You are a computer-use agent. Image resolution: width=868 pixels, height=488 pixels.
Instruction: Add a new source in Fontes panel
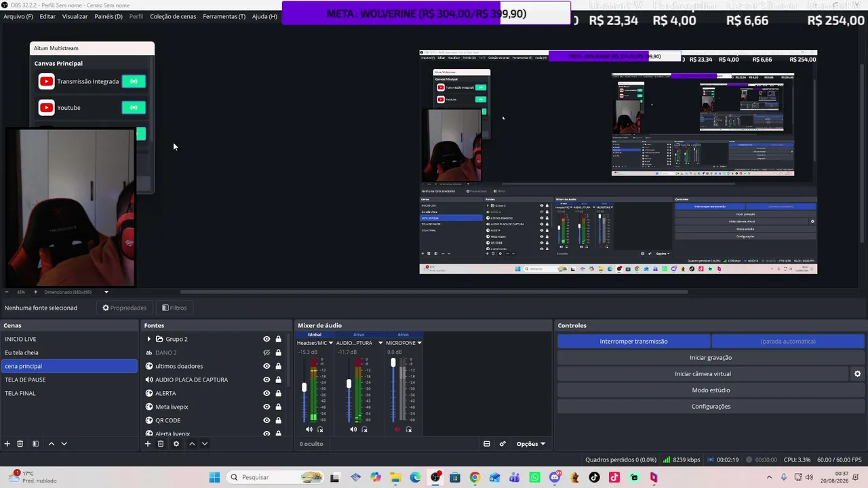pos(148,444)
